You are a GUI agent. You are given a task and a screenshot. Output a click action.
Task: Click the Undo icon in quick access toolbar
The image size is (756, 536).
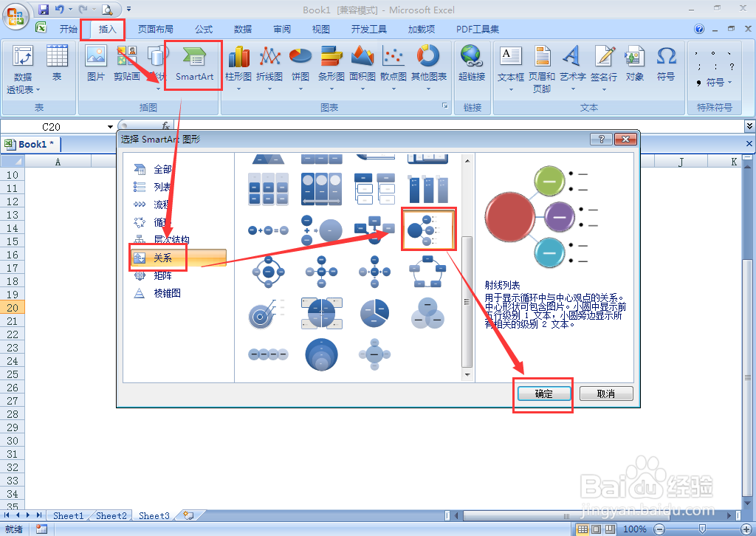(x=59, y=9)
